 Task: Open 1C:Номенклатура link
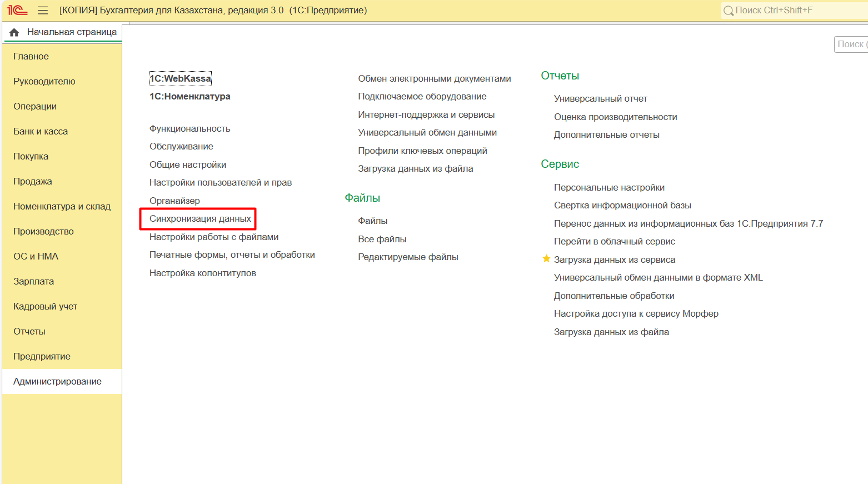click(189, 96)
